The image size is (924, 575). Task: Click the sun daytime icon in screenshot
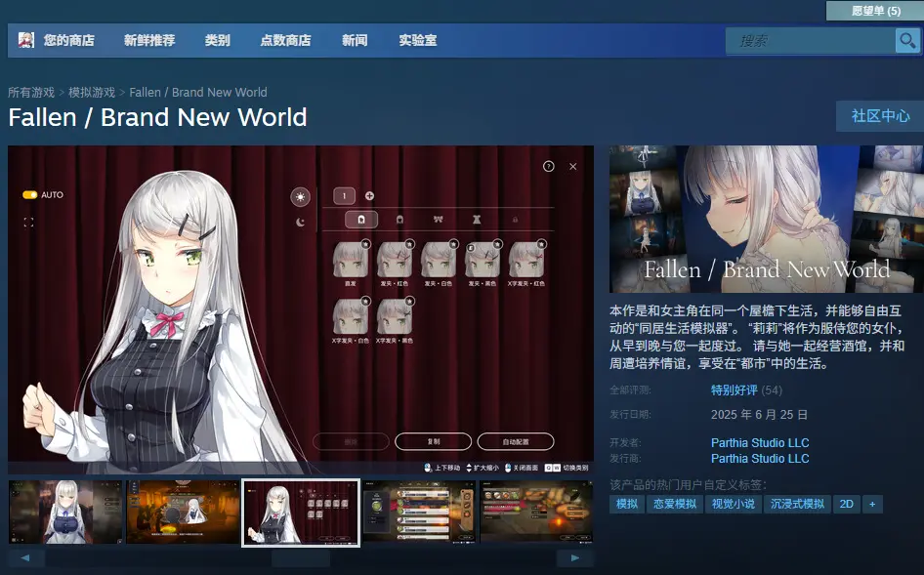[x=300, y=197]
